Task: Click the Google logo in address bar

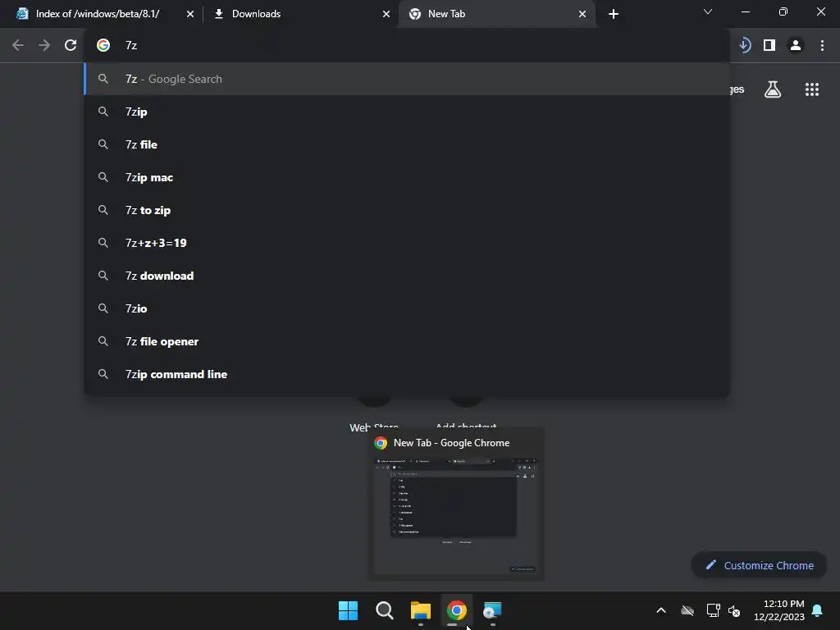Action: (x=103, y=45)
